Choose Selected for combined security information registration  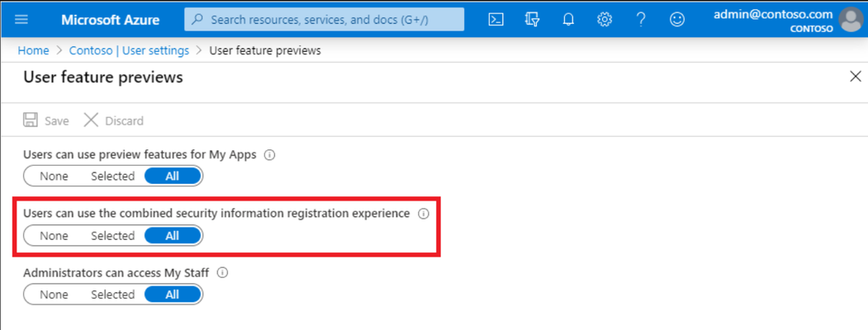(112, 235)
